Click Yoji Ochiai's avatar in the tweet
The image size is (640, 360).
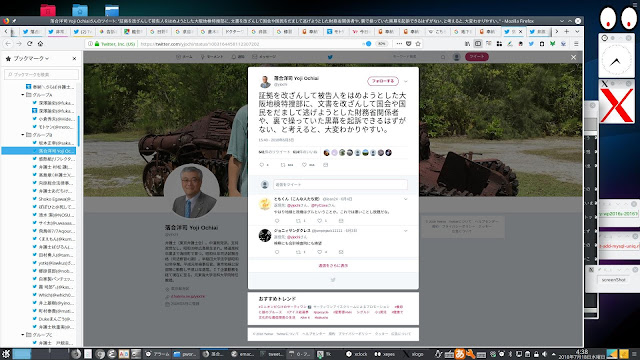click(265, 82)
